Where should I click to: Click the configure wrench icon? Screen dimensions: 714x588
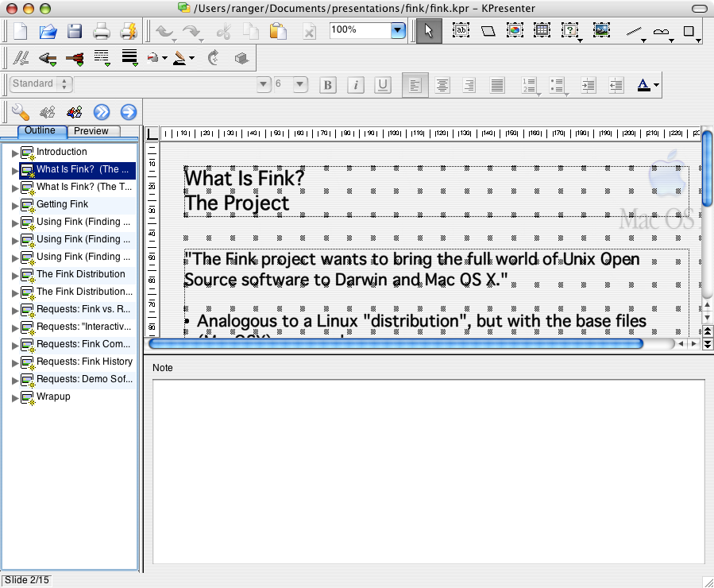[x=20, y=111]
